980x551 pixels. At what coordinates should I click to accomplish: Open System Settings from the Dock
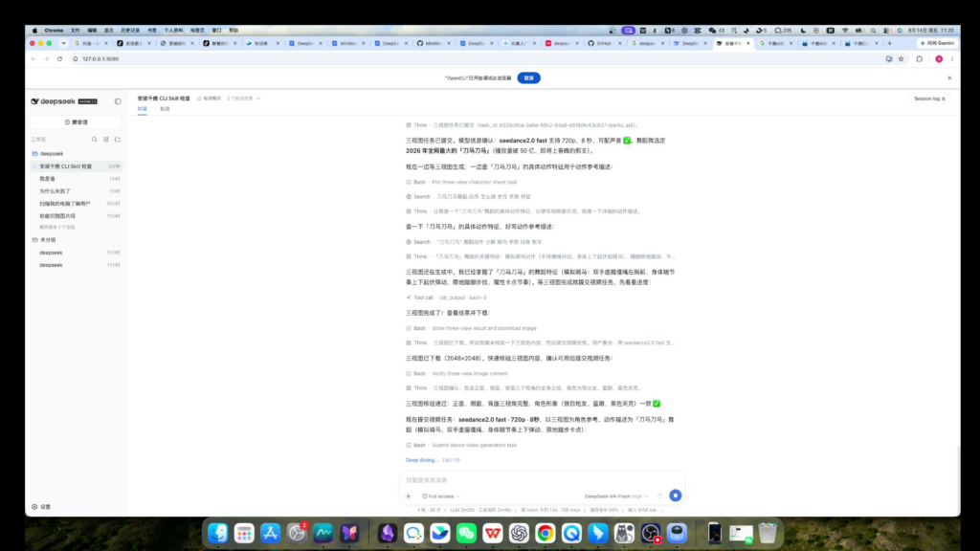pos(297,533)
